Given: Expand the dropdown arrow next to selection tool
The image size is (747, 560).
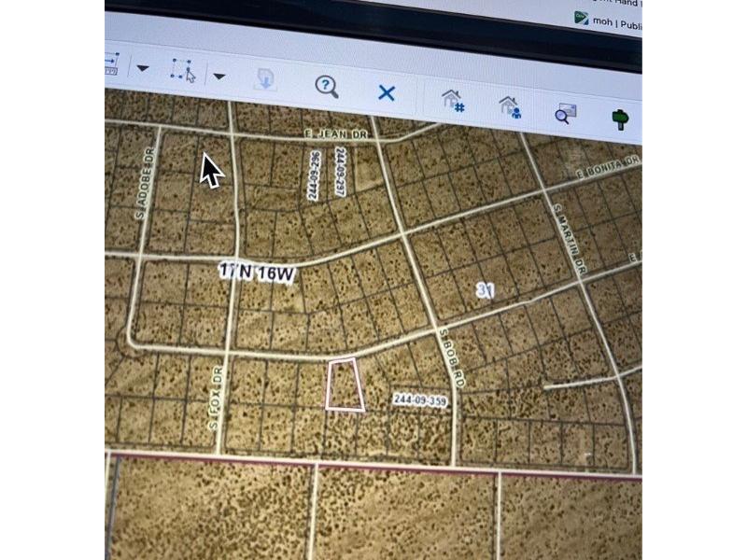Looking at the screenshot, I should [218, 76].
